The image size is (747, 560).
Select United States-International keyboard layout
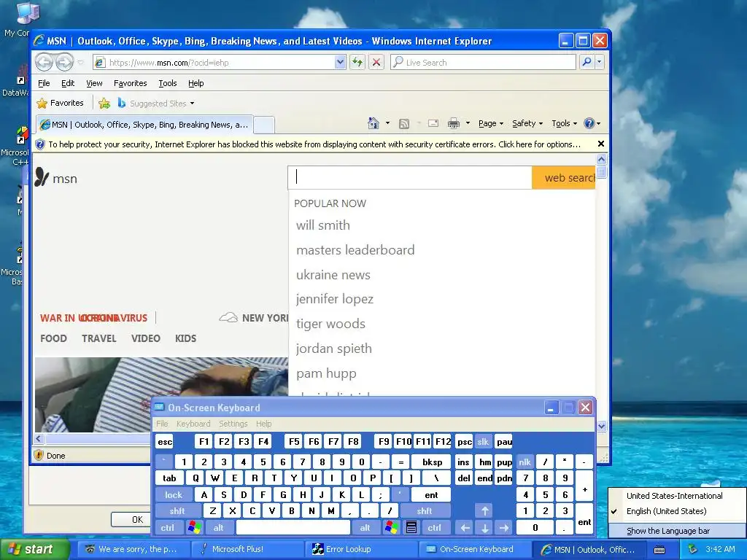(x=676, y=496)
